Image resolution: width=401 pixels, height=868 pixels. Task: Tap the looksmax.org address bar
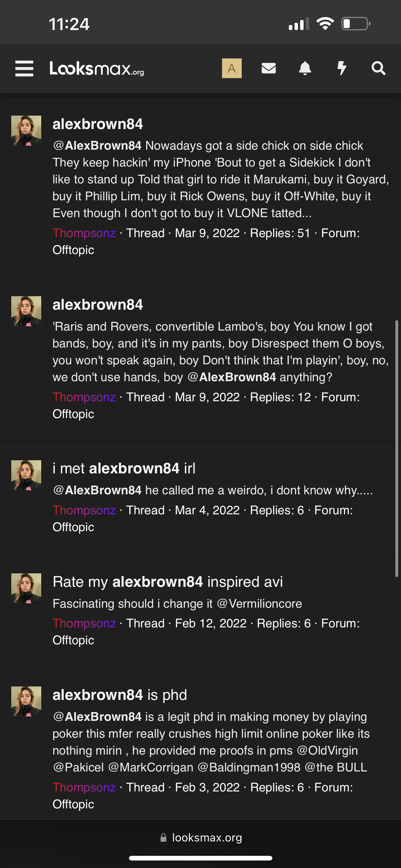(207, 838)
